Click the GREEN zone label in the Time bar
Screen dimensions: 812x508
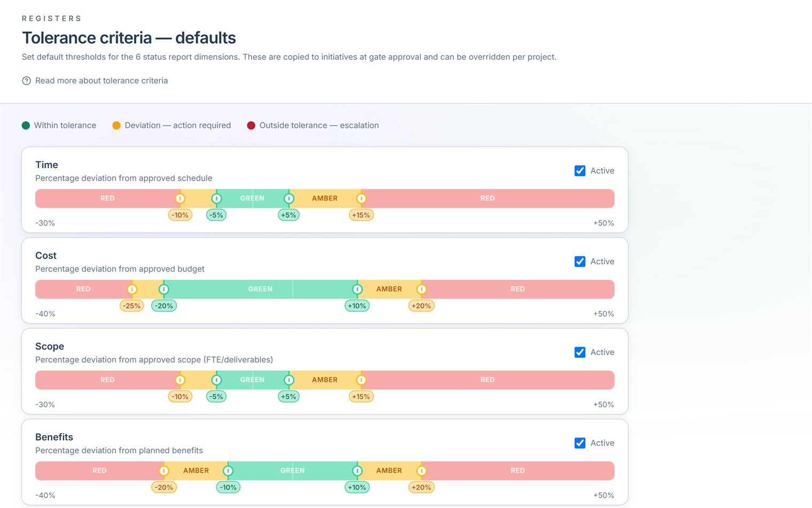[x=252, y=198]
